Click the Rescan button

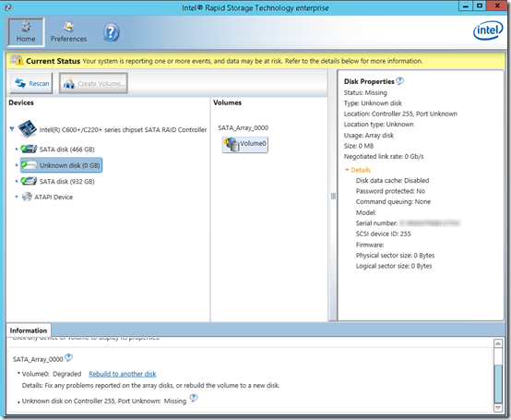point(31,83)
